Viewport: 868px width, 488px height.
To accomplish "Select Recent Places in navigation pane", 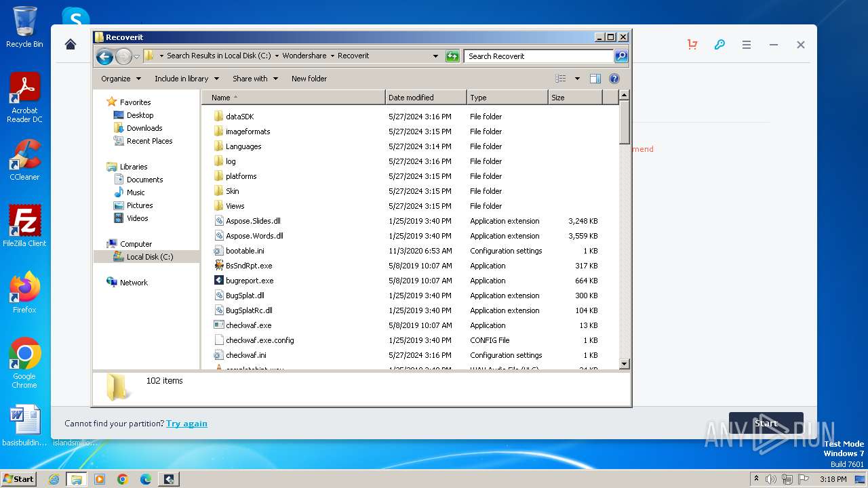I will tap(149, 141).
